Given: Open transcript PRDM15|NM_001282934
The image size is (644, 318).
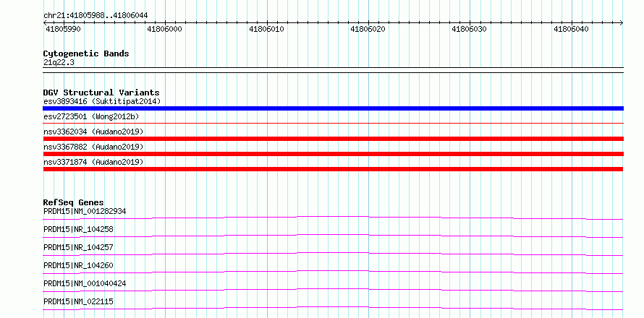Looking at the screenshot, I should tap(85, 211).
